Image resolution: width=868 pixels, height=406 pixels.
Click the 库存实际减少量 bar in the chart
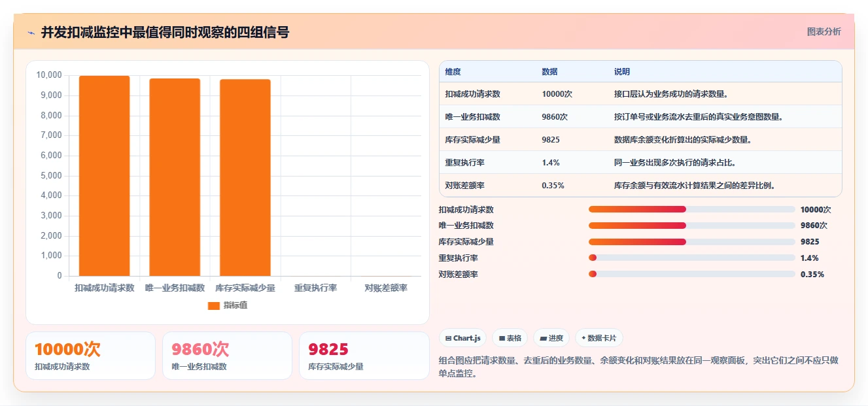tap(245, 178)
